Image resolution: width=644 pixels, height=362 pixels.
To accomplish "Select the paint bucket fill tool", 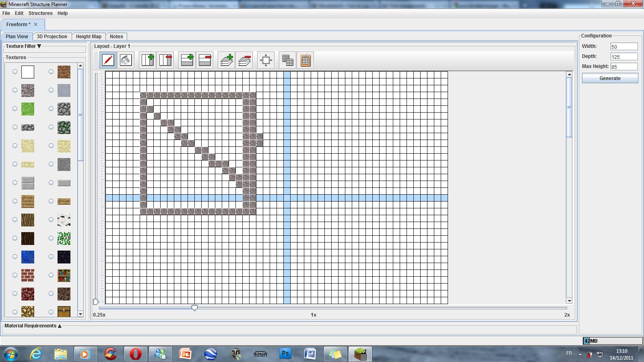I will (x=126, y=60).
